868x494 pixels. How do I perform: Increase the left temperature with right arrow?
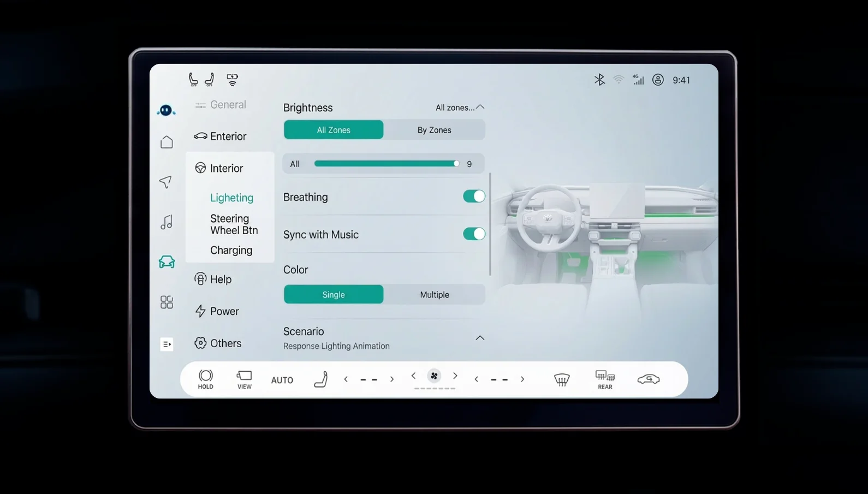pos(392,379)
